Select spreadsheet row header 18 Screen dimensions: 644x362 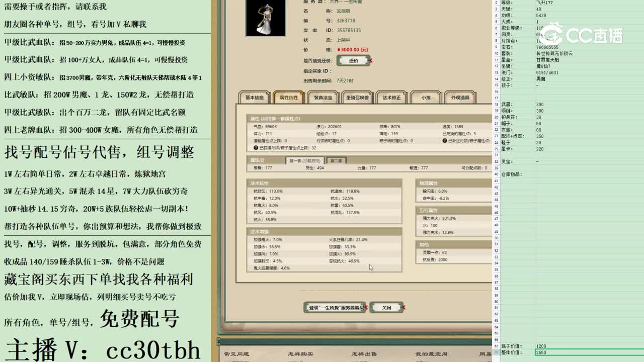tap(496, 105)
